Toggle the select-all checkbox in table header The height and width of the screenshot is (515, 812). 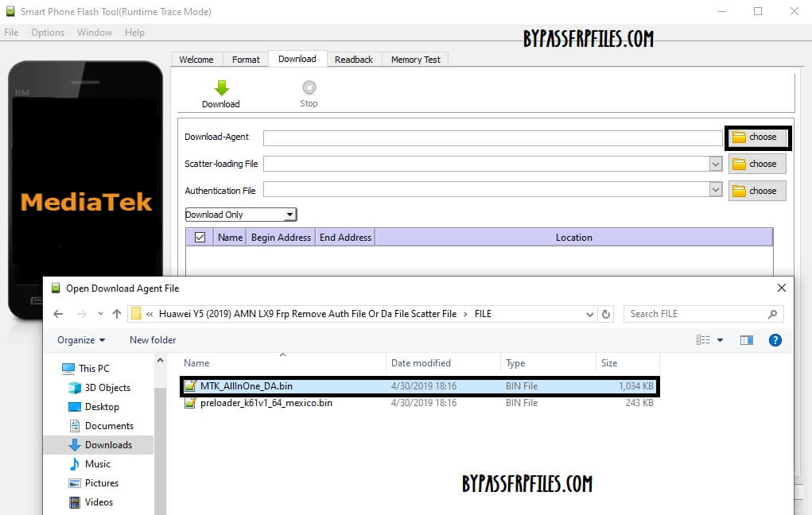(x=200, y=237)
